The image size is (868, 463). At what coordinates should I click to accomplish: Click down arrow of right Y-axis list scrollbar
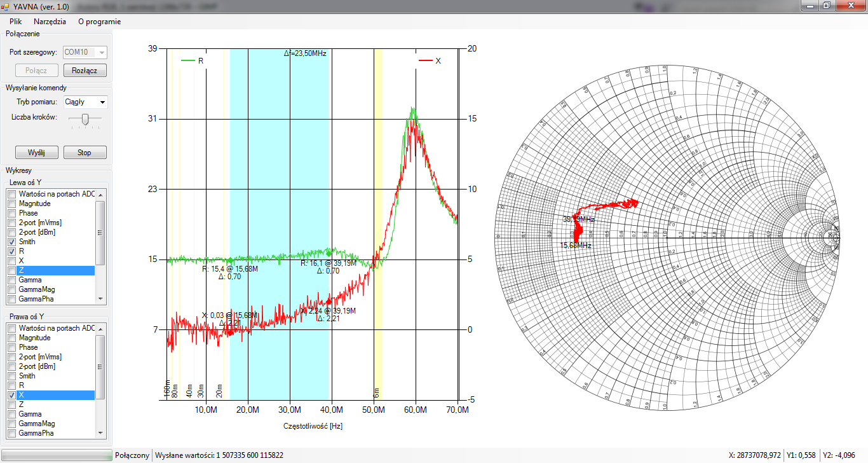(100, 432)
